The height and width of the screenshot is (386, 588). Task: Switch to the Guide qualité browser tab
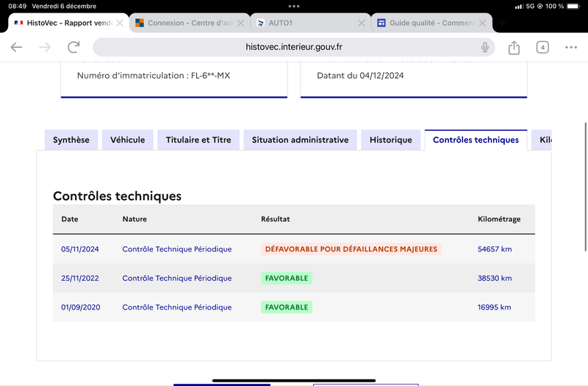[431, 23]
